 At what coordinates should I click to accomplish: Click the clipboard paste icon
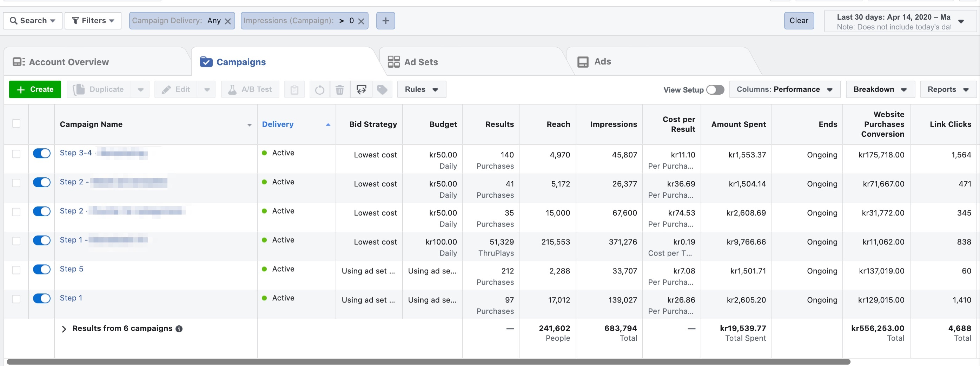point(294,90)
